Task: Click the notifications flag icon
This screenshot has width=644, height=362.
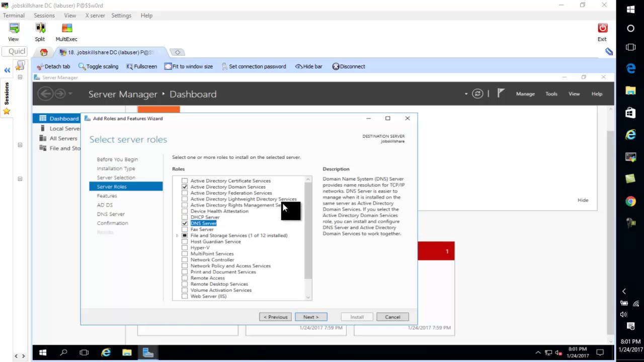Action: point(501,93)
